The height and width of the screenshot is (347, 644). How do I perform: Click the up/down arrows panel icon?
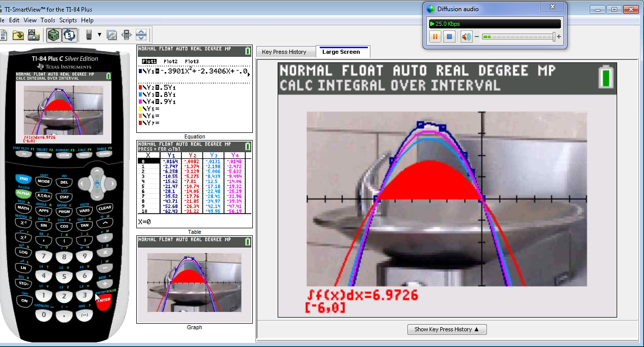coord(141,35)
